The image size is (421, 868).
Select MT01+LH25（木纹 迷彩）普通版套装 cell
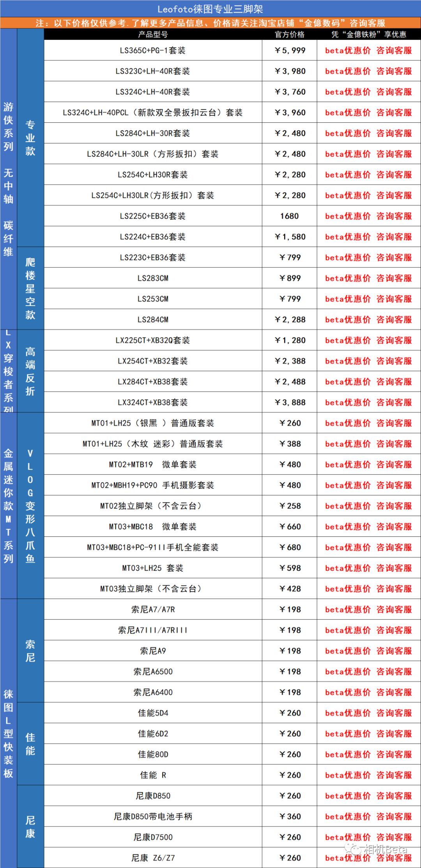153,443
